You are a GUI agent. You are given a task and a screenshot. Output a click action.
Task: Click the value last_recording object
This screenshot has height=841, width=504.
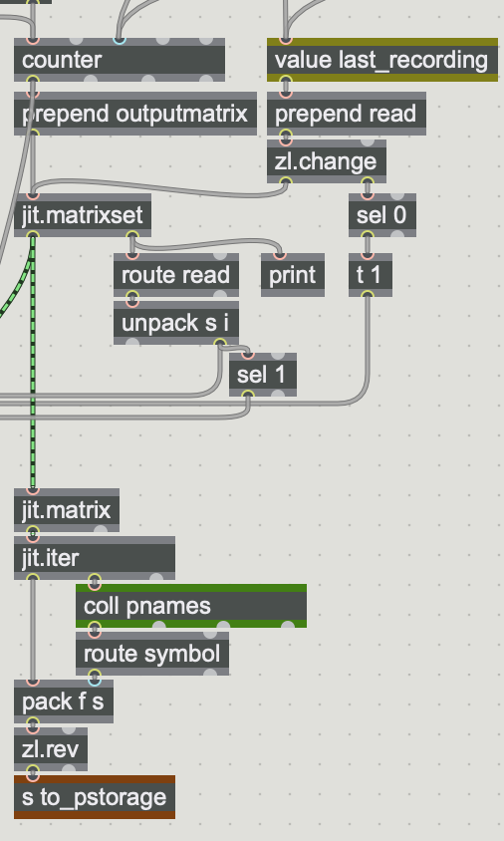point(382,60)
